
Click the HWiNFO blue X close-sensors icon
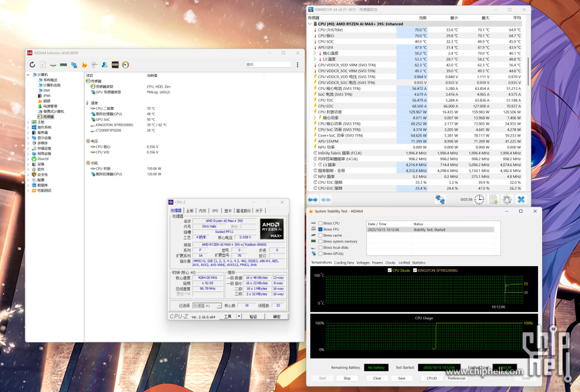521,200
